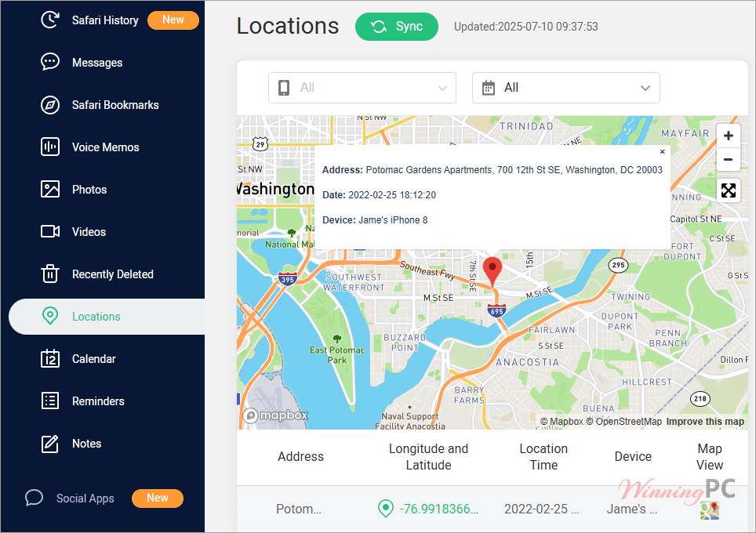Expand device filter using its chevron
The height and width of the screenshot is (533, 756).
point(442,89)
